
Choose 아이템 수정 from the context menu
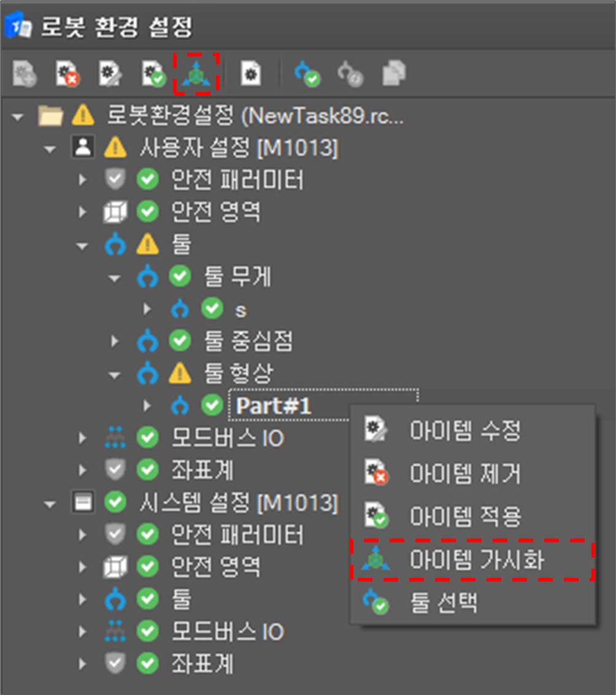tap(465, 431)
